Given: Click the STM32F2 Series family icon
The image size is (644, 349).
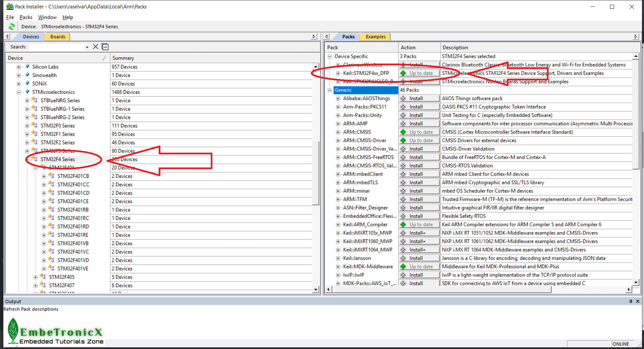Looking at the screenshot, I should pos(35,142).
